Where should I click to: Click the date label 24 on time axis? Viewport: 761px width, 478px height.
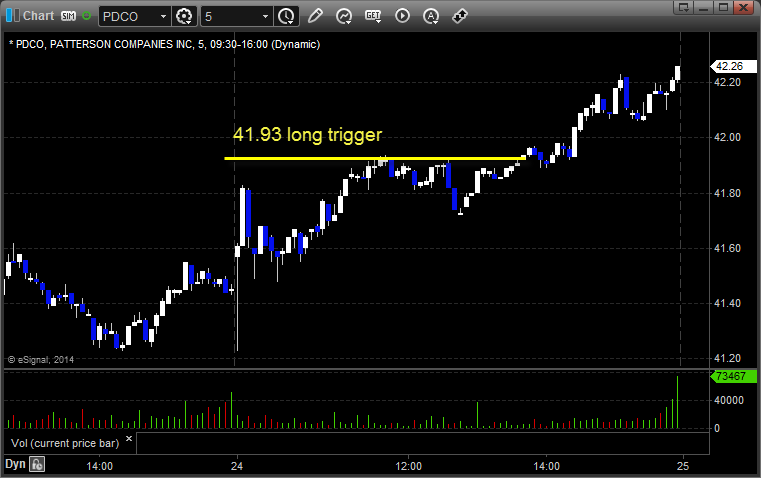[x=237, y=466]
